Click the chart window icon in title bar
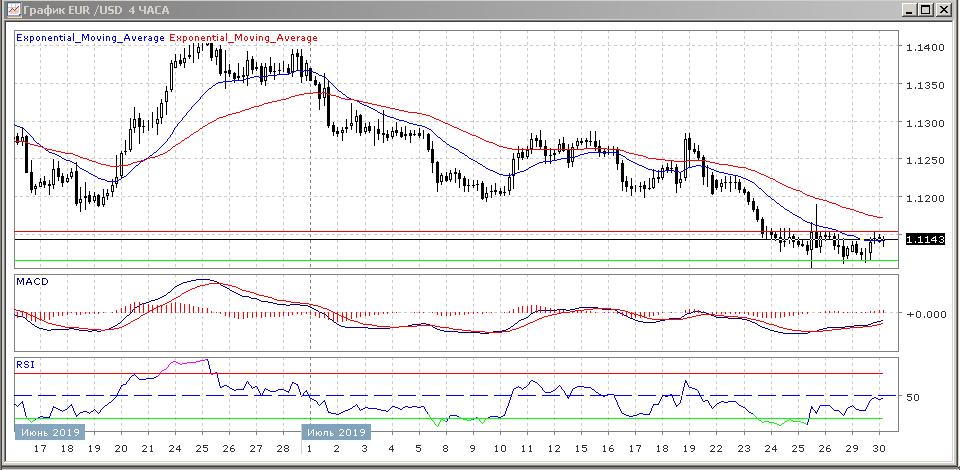 point(12,10)
